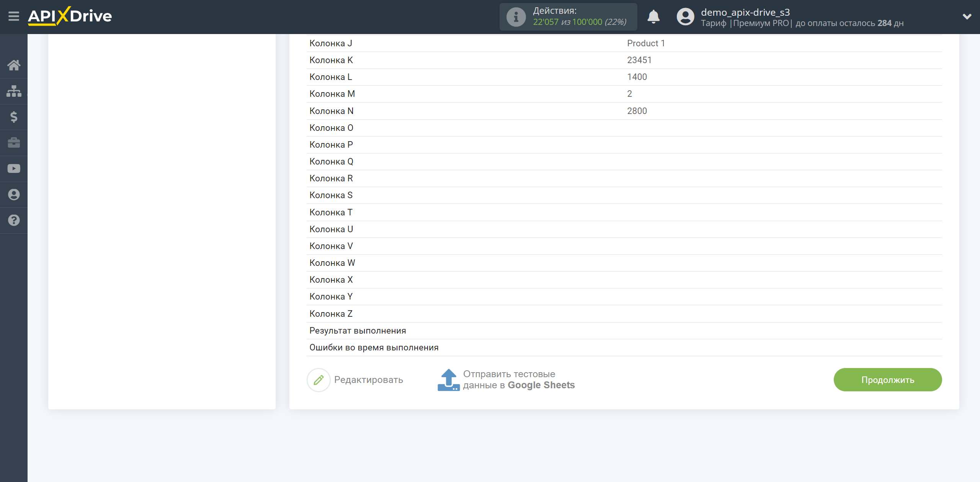Open the profile icon in sidebar
The width and height of the screenshot is (980, 482).
(14, 194)
